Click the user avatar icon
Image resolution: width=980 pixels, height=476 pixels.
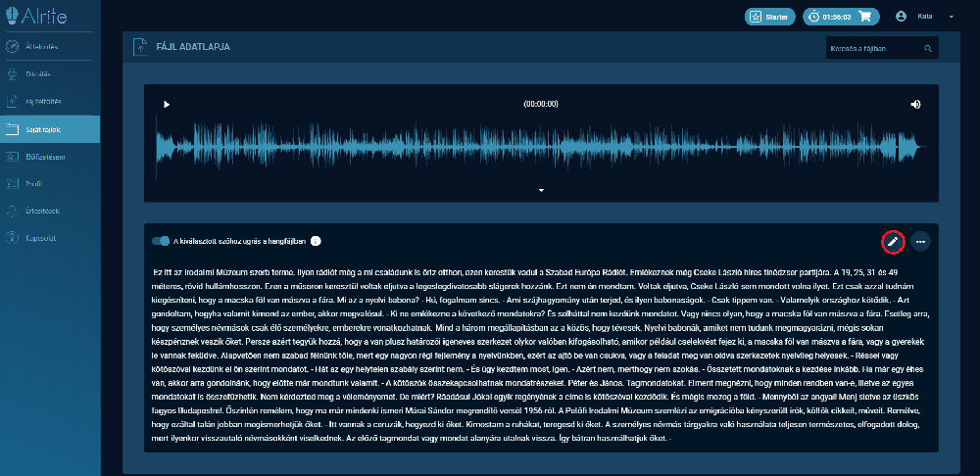click(902, 17)
